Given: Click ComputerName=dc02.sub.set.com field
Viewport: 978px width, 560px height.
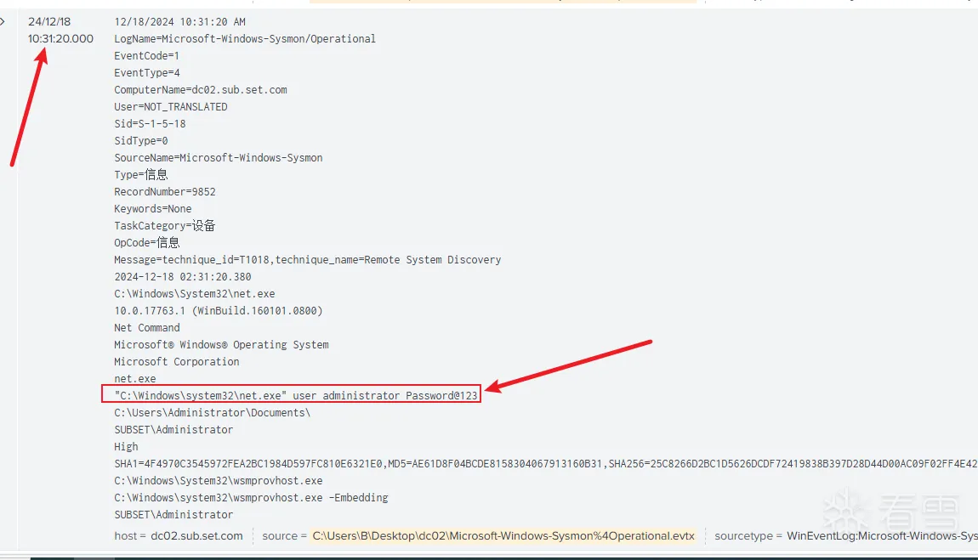Looking at the screenshot, I should [x=200, y=90].
